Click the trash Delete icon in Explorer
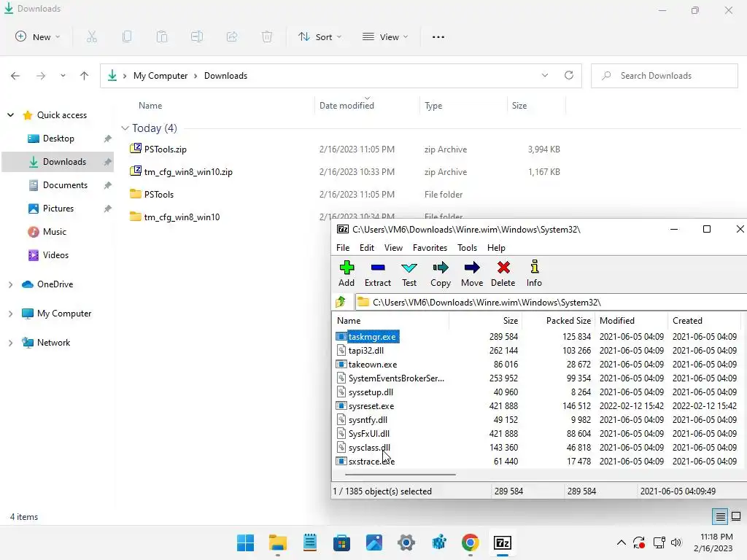 pyautogui.click(x=267, y=36)
